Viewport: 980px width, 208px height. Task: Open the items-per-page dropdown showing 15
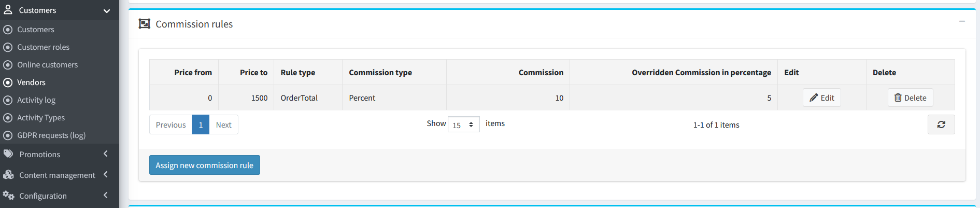pyautogui.click(x=464, y=124)
